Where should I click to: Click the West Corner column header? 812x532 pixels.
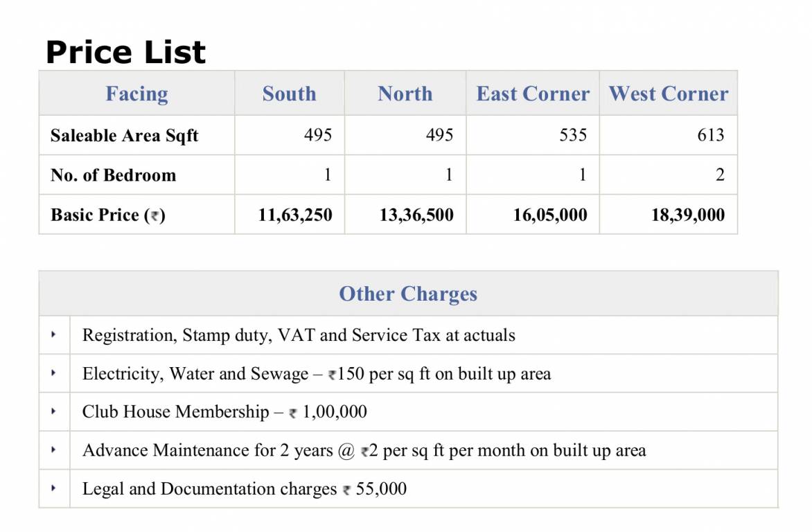[668, 94]
